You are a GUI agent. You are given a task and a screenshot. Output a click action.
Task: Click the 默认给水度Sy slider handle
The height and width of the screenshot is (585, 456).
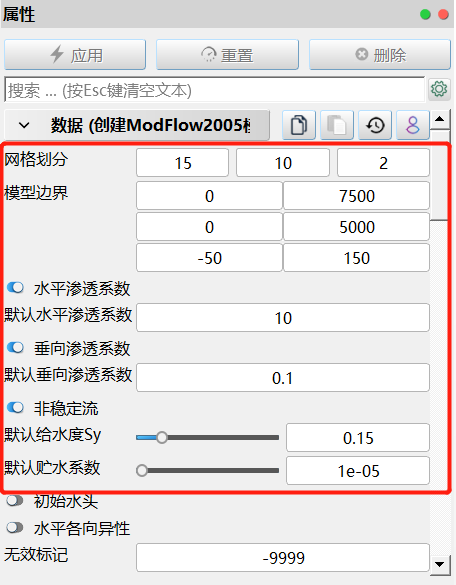click(x=162, y=437)
